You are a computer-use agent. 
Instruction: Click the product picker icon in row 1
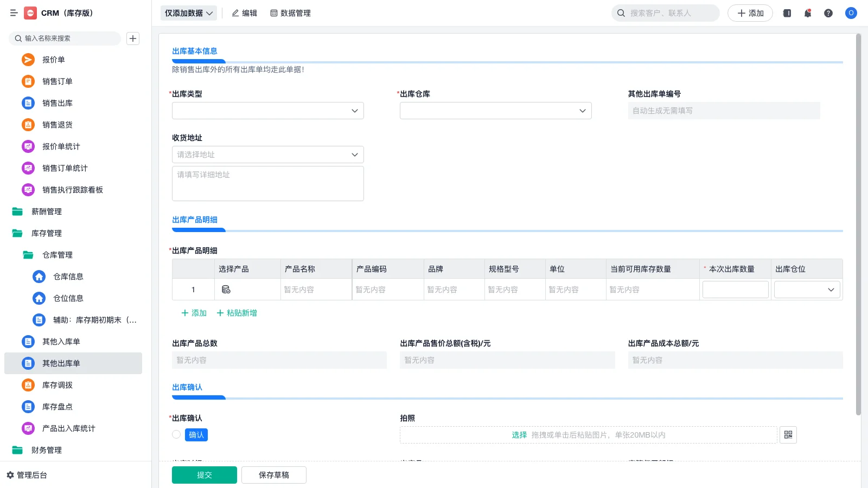point(226,289)
